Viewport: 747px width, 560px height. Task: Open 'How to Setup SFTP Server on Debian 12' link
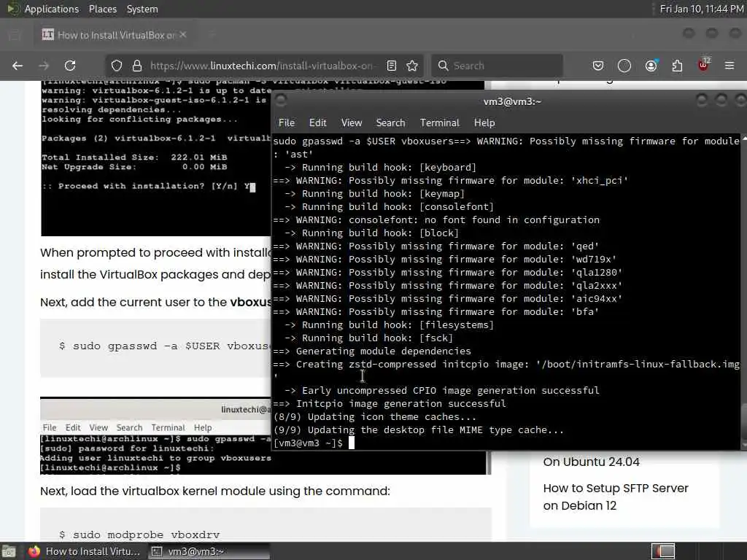point(616,497)
